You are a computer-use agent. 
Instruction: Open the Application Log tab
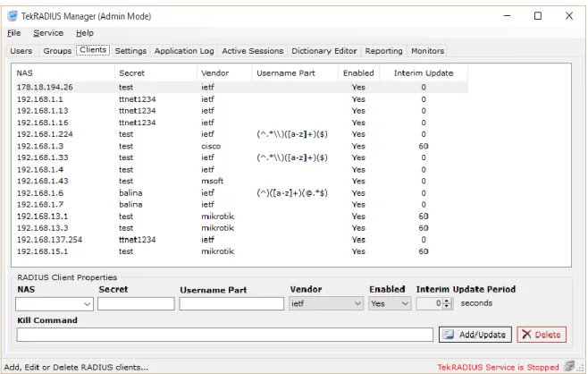(x=184, y=51)
